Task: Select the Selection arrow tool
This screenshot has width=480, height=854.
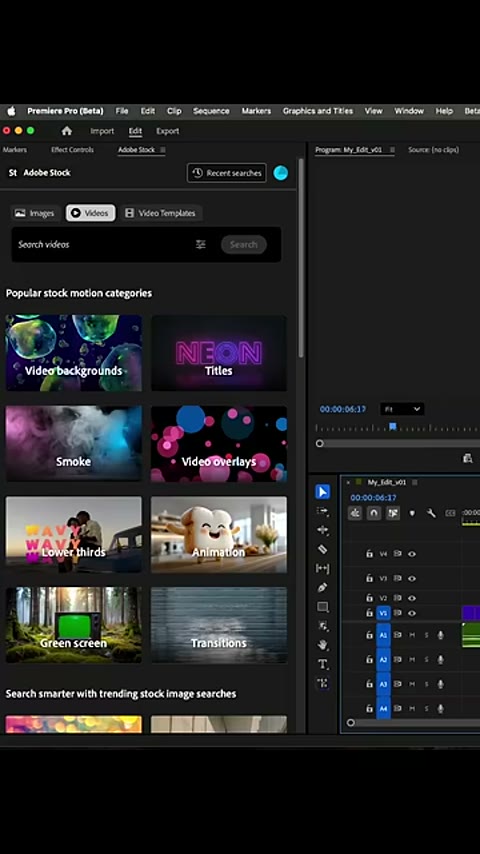Action: (x=322, y=492)
